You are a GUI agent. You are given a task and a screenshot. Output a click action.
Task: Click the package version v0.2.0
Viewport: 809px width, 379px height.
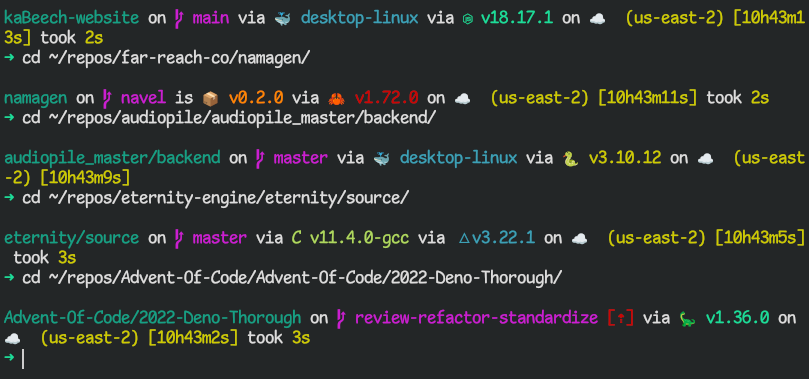pyautogui.click(x=255, y=97)
